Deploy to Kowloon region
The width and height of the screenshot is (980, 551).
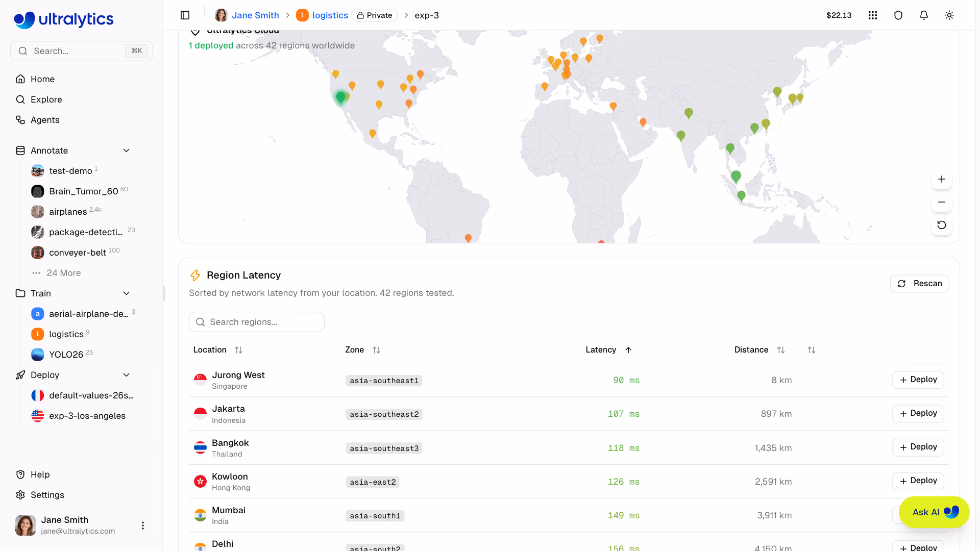918,481
